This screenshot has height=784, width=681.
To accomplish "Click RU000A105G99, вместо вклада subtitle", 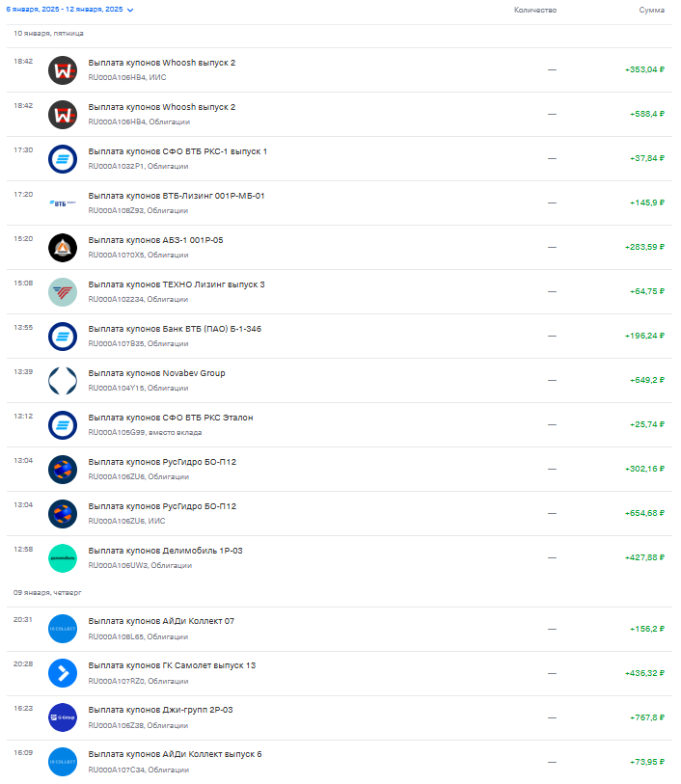I will (x=145, y=432).
